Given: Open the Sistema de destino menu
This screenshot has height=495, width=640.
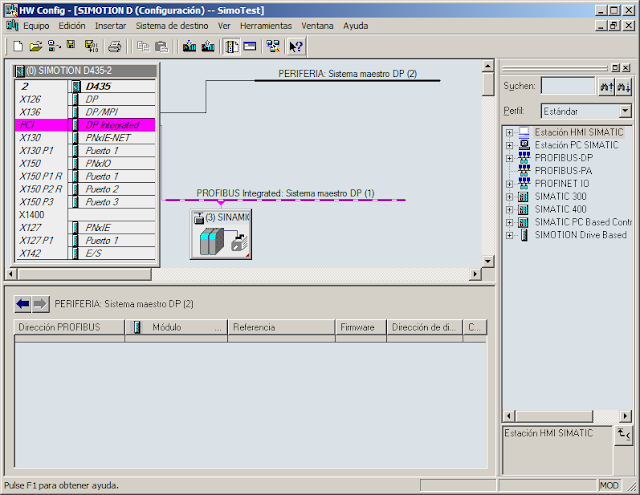Looking at the screenshot, I should (172, 26).
